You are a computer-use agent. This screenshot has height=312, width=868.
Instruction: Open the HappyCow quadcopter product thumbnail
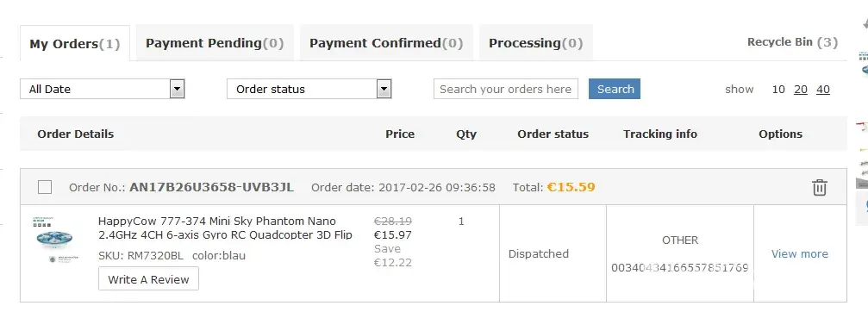56,240
